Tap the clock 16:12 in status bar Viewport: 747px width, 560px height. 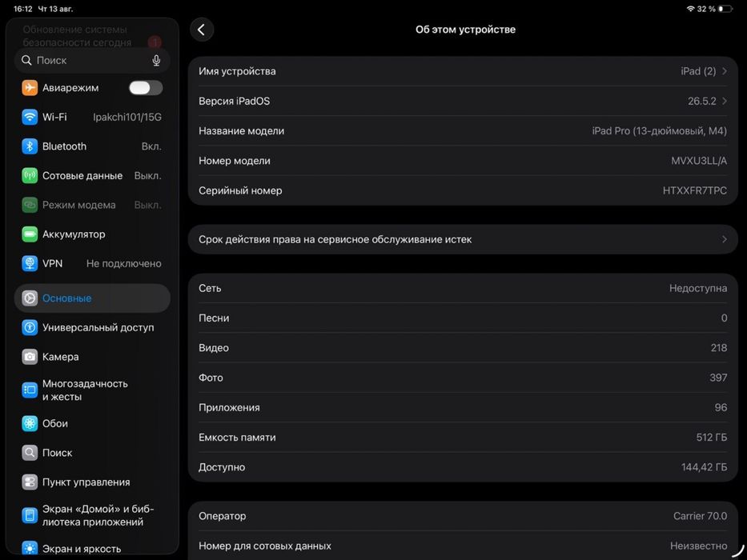pos(23,9)
